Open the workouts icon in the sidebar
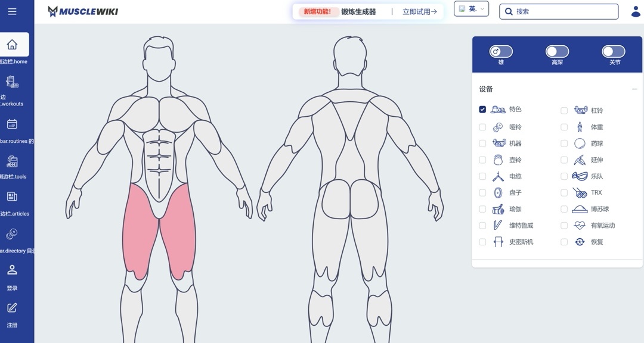644x343 pixels. (x=12, y=82)
